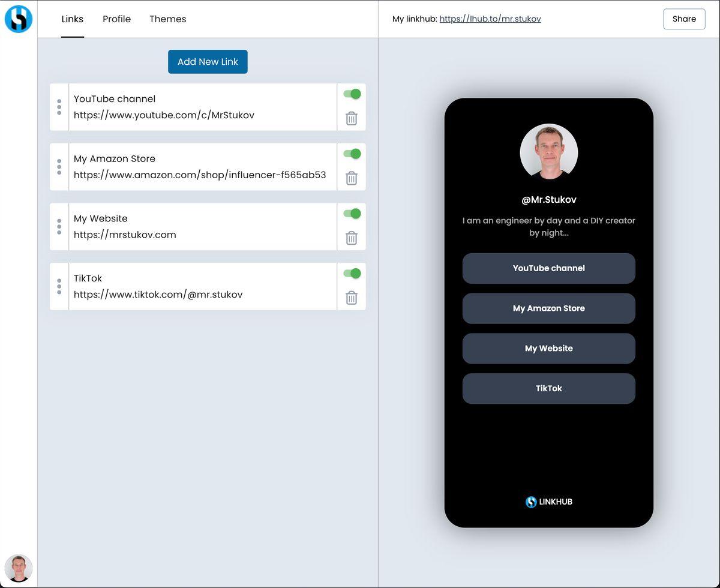The image size is (720, 588).
Task: Open the lhub.to/mr.stukov link
Action: click(490, 19)
